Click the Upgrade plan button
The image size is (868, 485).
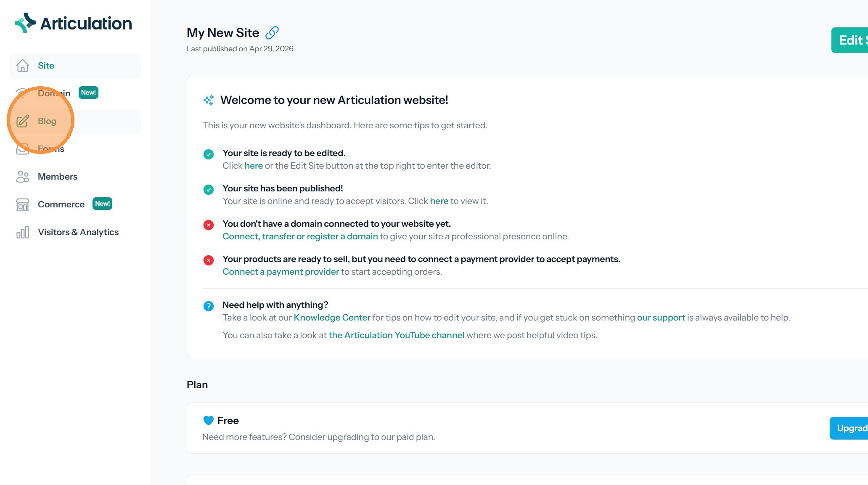coord(849,428)
